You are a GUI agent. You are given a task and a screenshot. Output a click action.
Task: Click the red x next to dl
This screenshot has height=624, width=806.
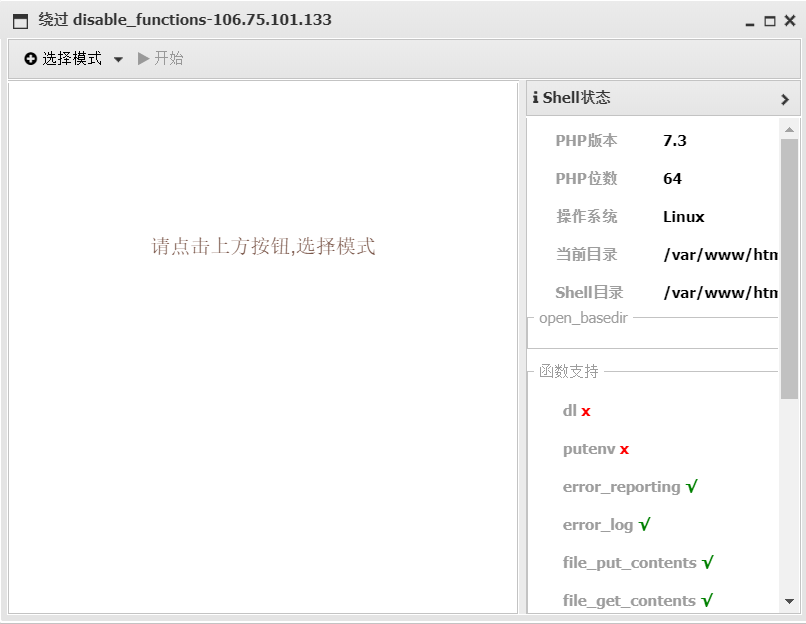point(586,412)
